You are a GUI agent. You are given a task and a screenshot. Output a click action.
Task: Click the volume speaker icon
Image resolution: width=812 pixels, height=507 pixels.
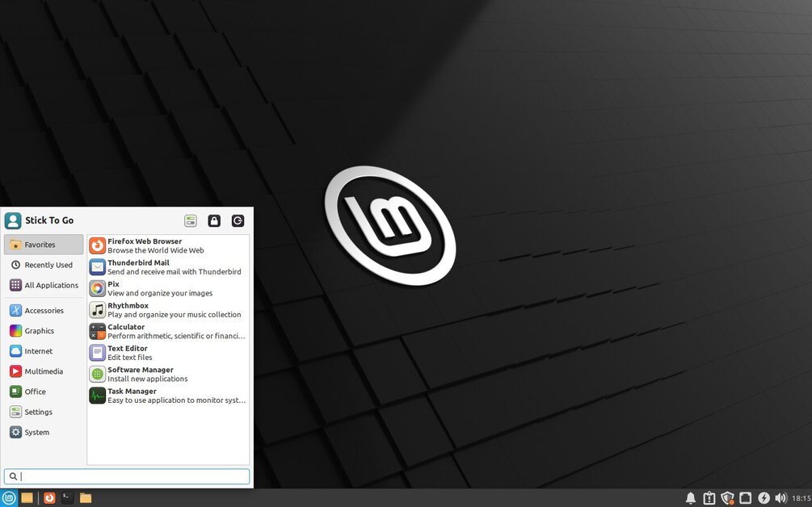(780, 498)
